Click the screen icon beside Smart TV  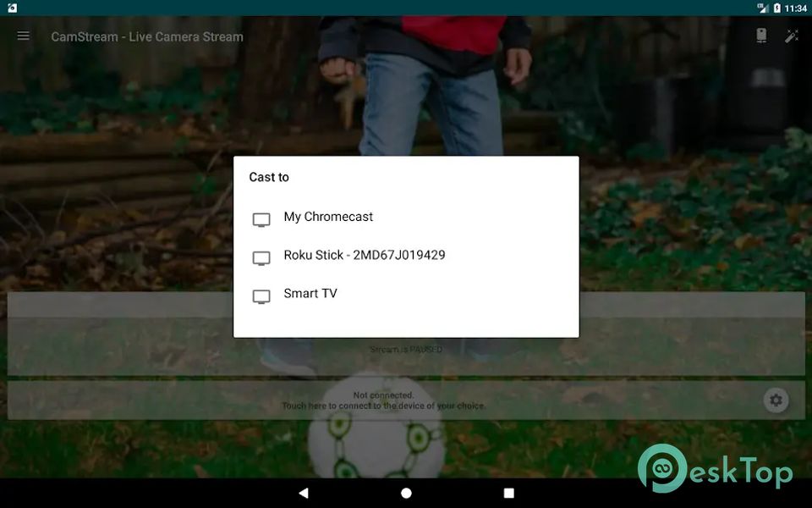[261, 296]
